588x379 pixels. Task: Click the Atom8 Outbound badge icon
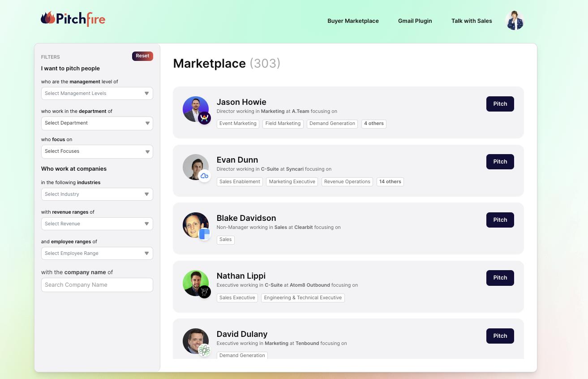click(204, 292)
